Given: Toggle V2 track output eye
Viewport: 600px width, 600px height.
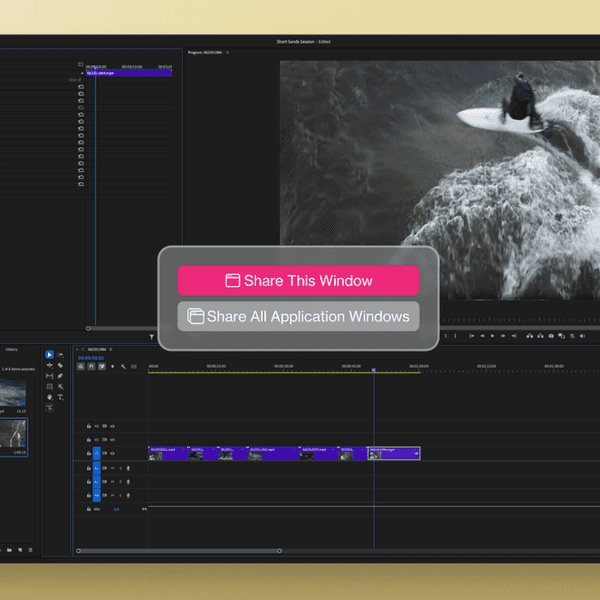Looking at the screenshot, I should 112,440.
